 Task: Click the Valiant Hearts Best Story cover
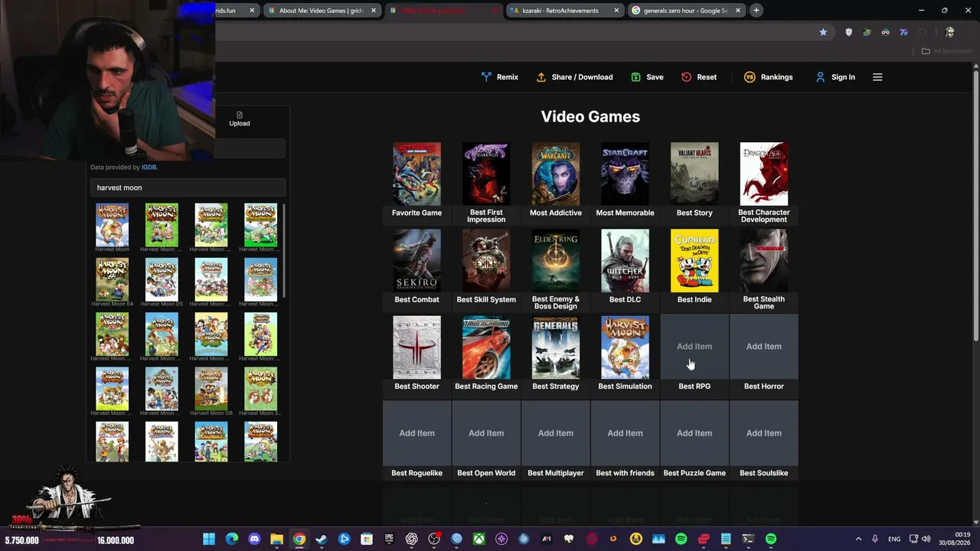click(x=694, y=174)
